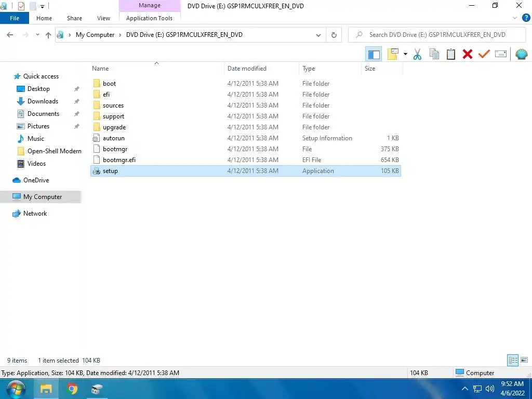Show hidden tray icons with the chevron
The width and height of the screenshot is (532, 399).
(465, 389)
